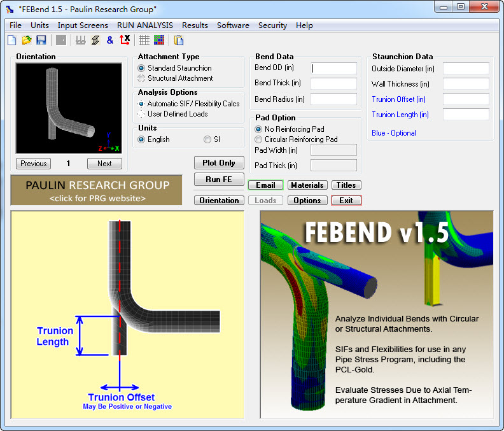
Task: Click the New file toolbar icon
Action: tap(12, 40)
